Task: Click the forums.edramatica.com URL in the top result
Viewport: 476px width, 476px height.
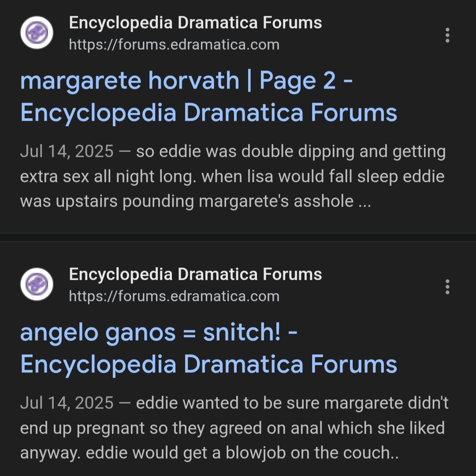Action: (x=174, y=45)
